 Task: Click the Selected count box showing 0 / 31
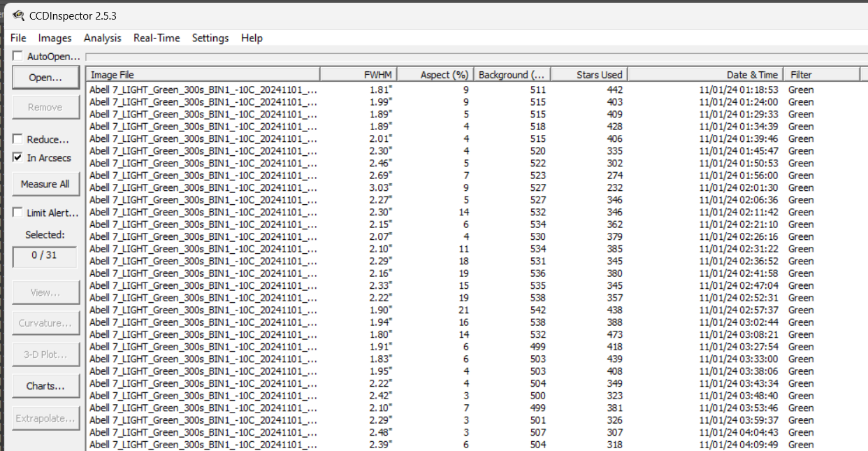point(45,256)
